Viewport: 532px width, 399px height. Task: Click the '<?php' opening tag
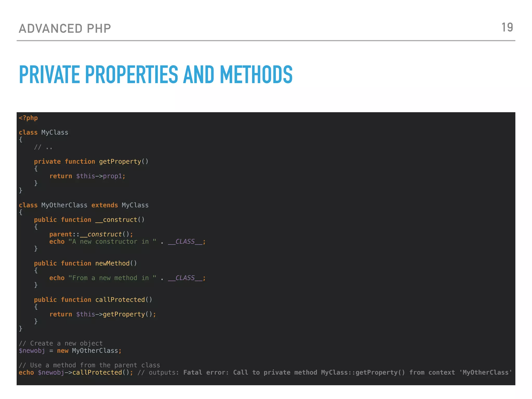click(x=28, y=118)
